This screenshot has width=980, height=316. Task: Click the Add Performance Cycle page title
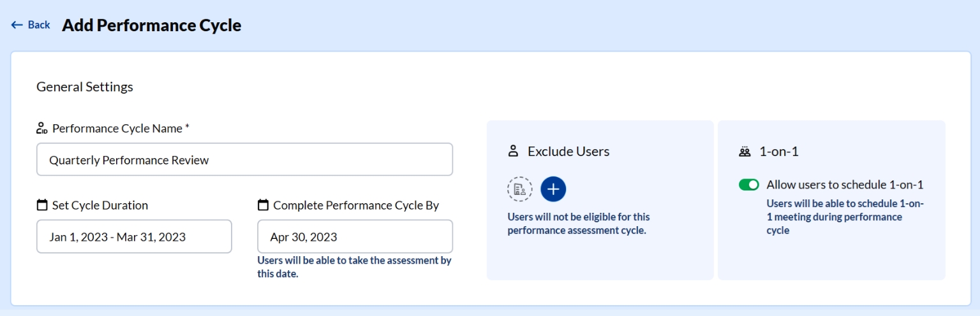[151, 25]
